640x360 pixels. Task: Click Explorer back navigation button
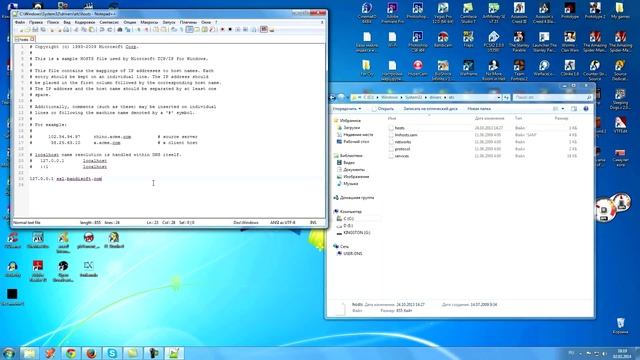pos(333,98)
